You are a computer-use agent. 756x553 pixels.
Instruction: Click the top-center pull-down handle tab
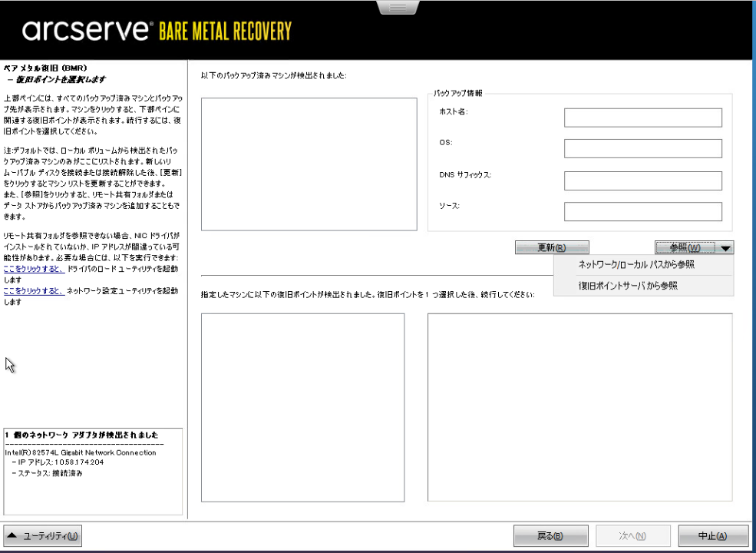pos(398,7)
